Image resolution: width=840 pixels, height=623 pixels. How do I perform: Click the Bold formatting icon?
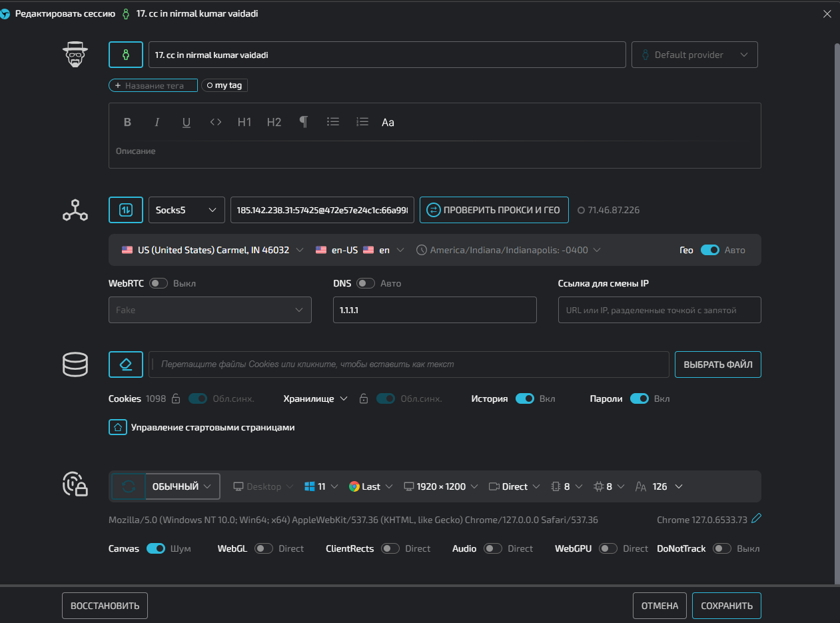(x=127, y=122)
